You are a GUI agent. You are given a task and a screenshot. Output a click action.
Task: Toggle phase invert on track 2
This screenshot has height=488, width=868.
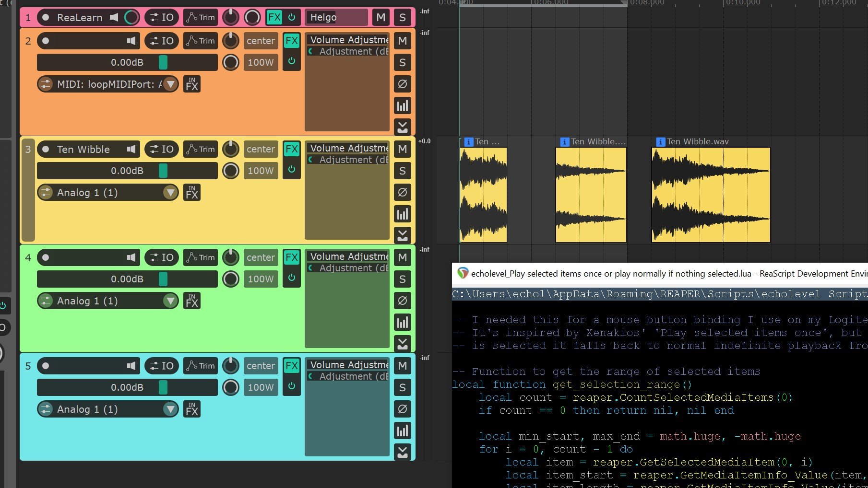tap(402, 84)
